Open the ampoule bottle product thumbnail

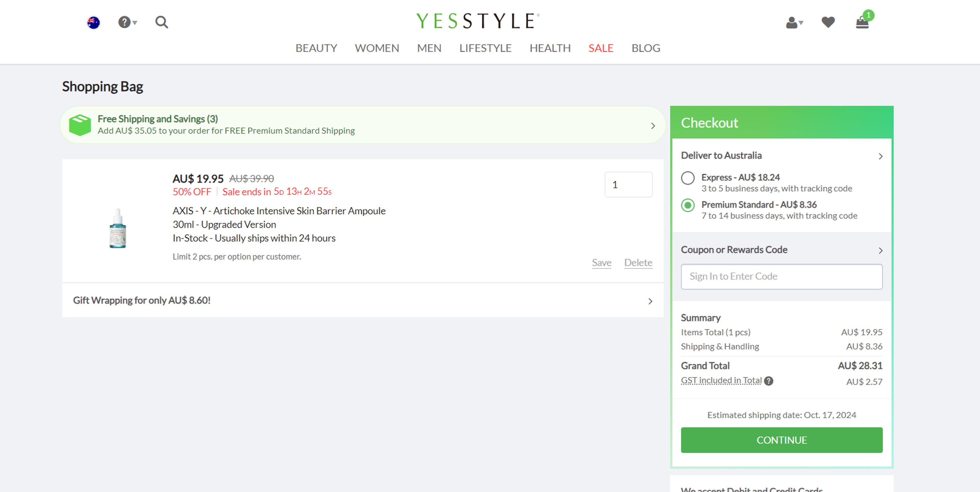click(118, 228)
